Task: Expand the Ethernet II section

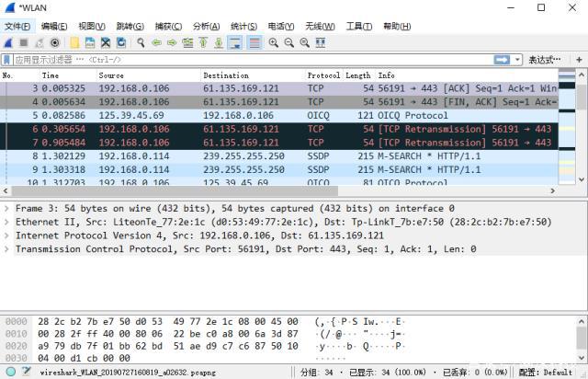Action: coord(8,222)
